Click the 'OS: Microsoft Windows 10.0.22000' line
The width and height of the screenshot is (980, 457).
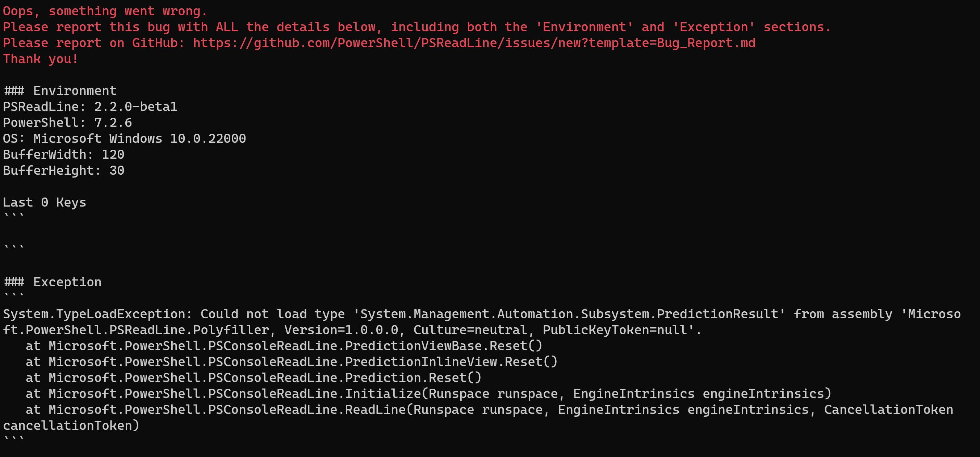(125, 139)
